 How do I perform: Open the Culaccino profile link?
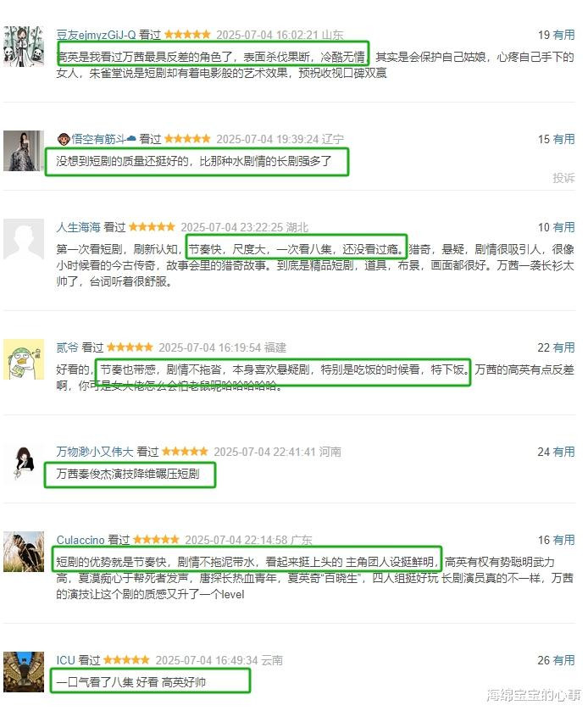click(x=80, y=540)
